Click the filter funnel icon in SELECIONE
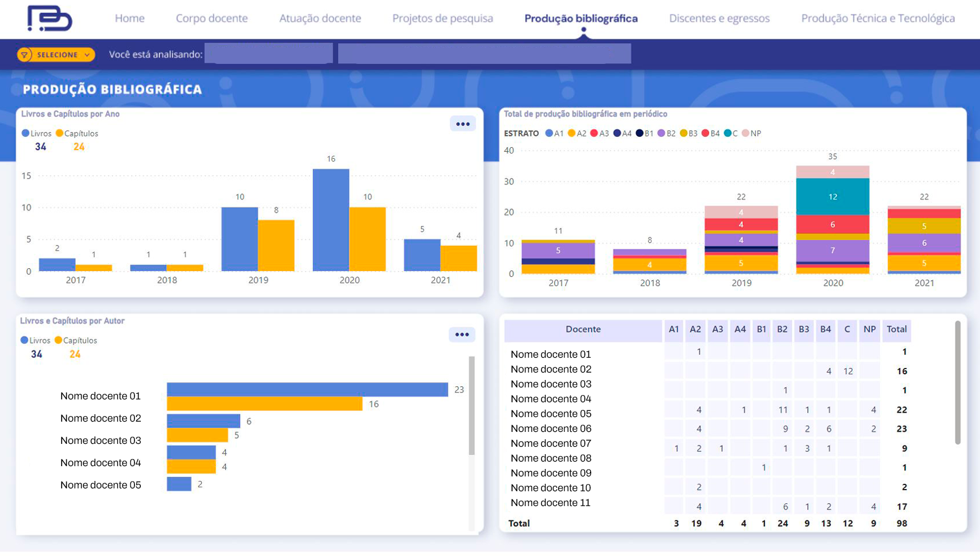 pyautogui.click(x=25, y=55)
